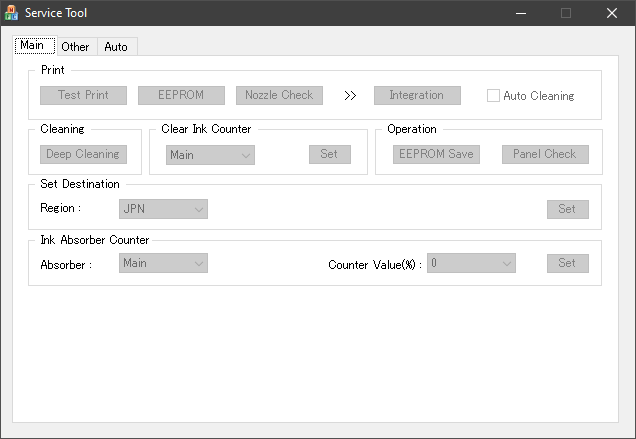Open the Region JPN dropdown

pyautogui.click(x=163, y=209)
